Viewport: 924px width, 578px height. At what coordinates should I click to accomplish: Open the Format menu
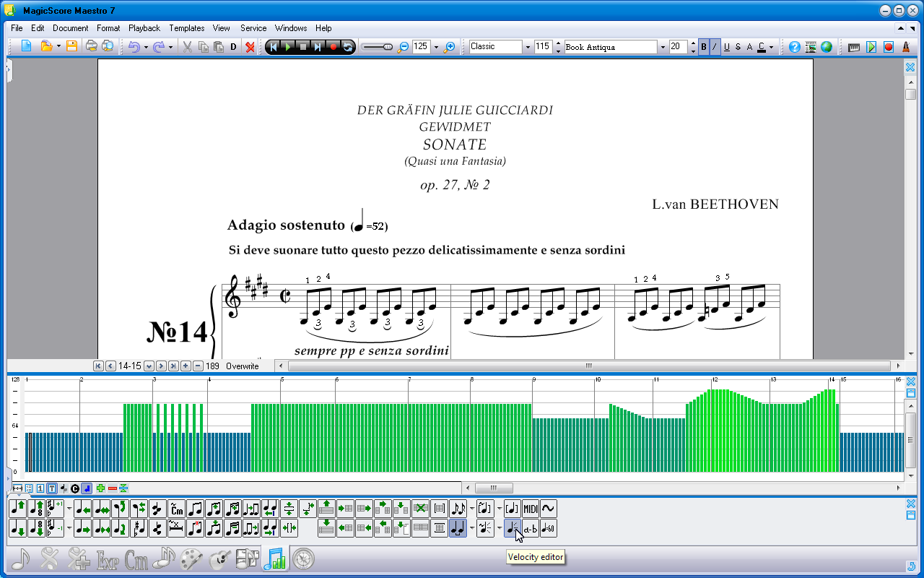(108, 28)
